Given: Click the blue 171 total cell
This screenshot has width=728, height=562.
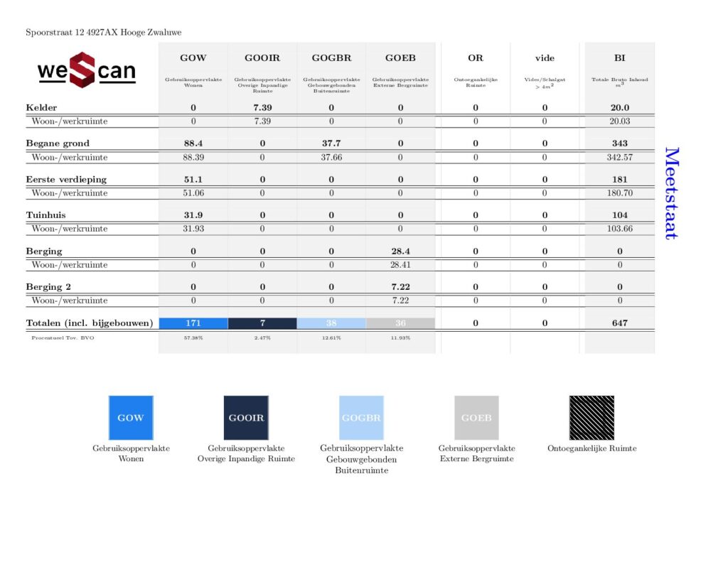Looking at the screenshot, I should coord(193,323).
